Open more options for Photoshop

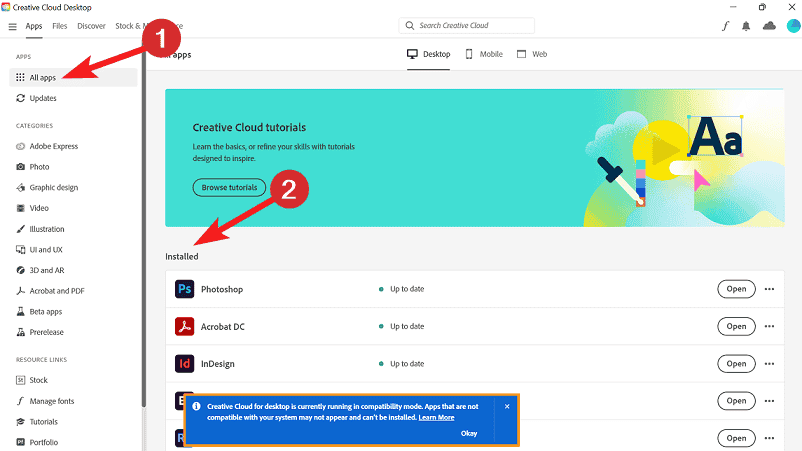[769, 289]
